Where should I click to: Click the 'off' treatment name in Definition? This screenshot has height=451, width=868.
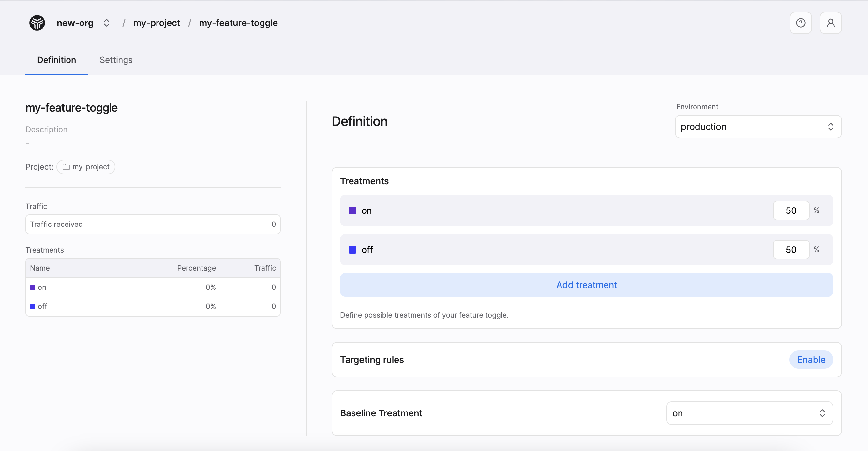pos(367,250)
